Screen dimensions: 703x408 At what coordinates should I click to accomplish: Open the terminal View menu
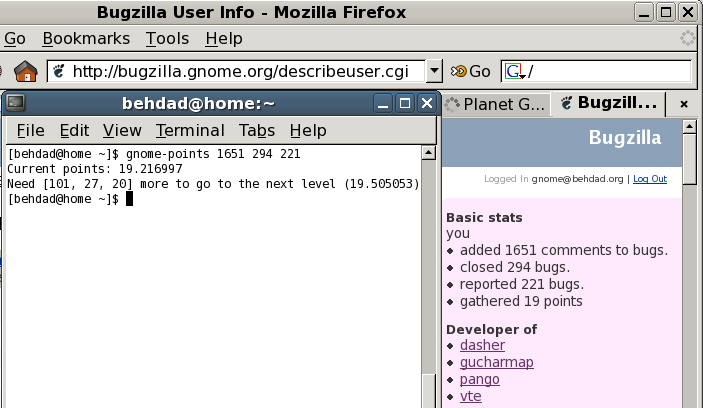point(122,130)
